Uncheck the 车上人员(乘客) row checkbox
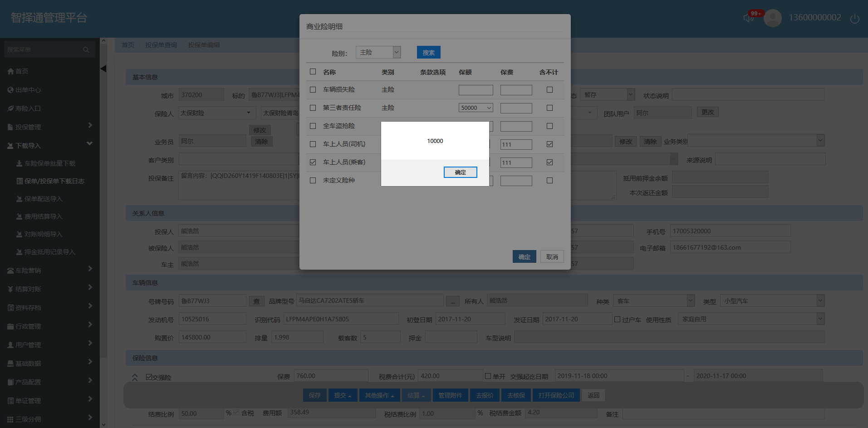Viewport: 868px width, 428px height. pos(313,162)
